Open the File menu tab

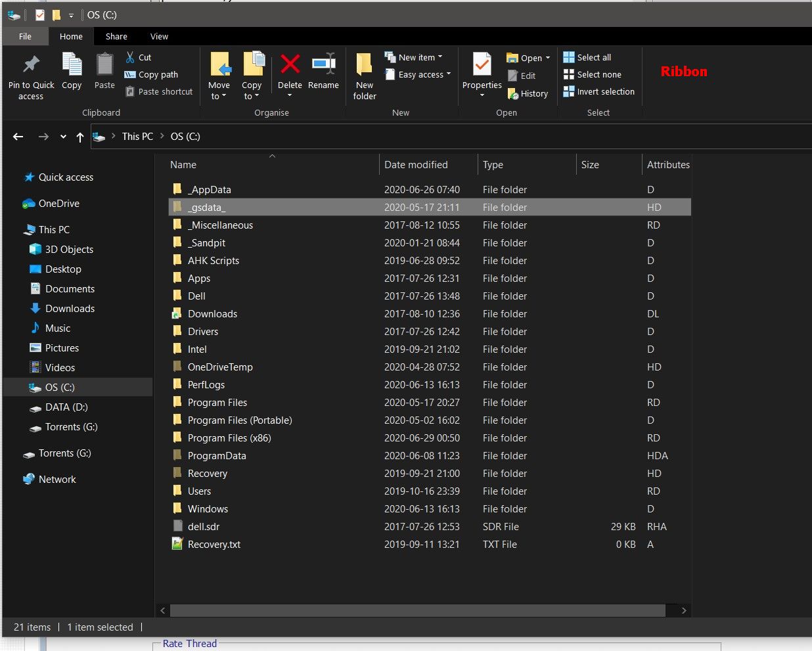pos(25,37)
